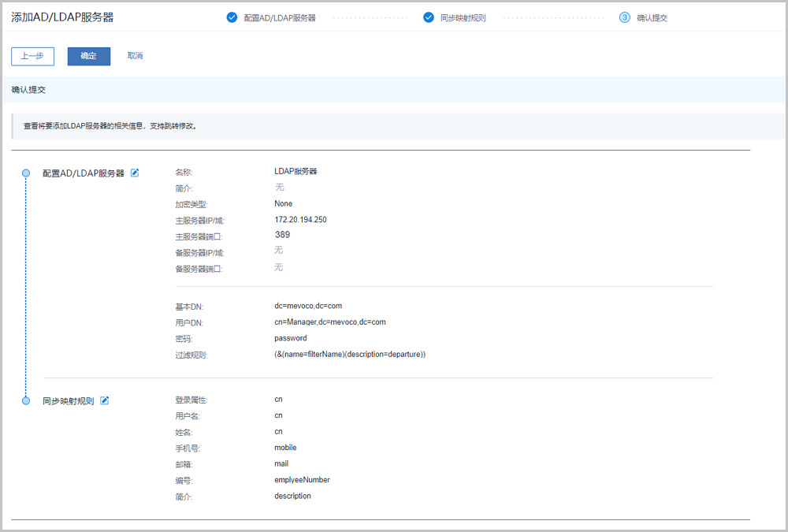Click the server IP value 172.20.194.250
This screenshot has width=788, height=532.
pyautogui.click(x=300, y=220)
